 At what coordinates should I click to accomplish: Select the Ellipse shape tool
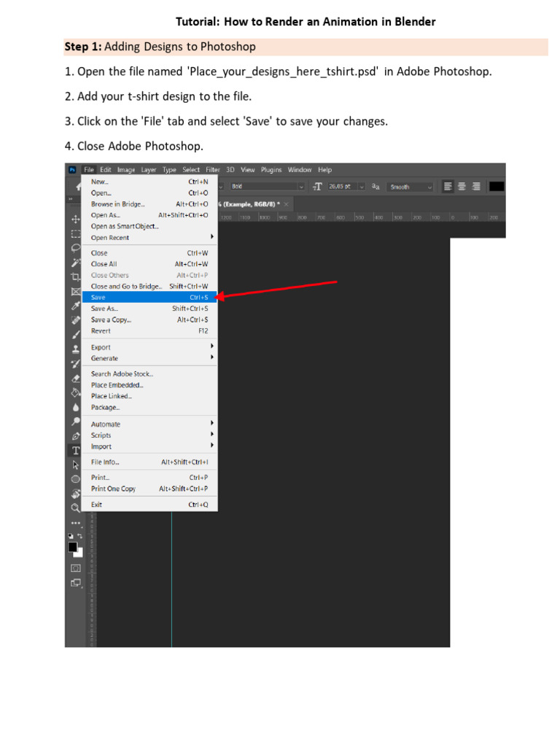click(75, 479)
